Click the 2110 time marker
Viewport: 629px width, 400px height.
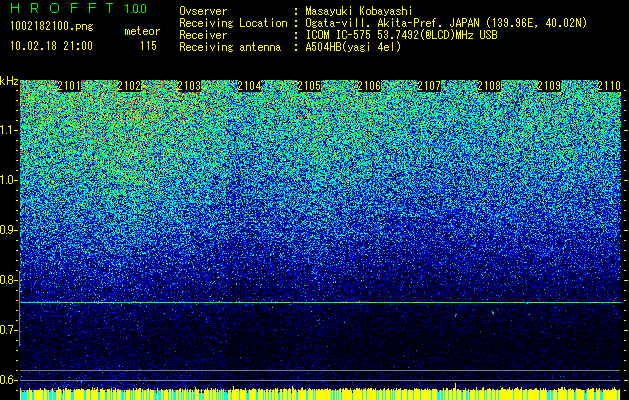[x=609, y=85]
